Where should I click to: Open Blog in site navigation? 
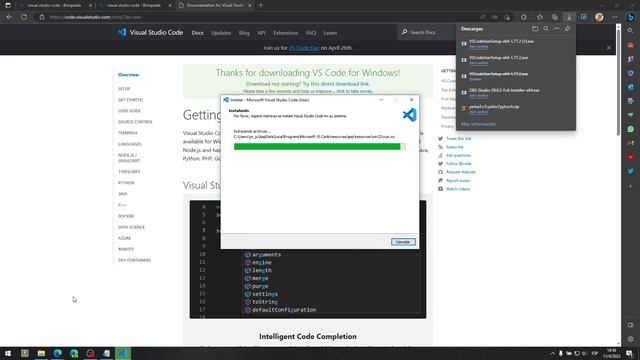(244, 33)
